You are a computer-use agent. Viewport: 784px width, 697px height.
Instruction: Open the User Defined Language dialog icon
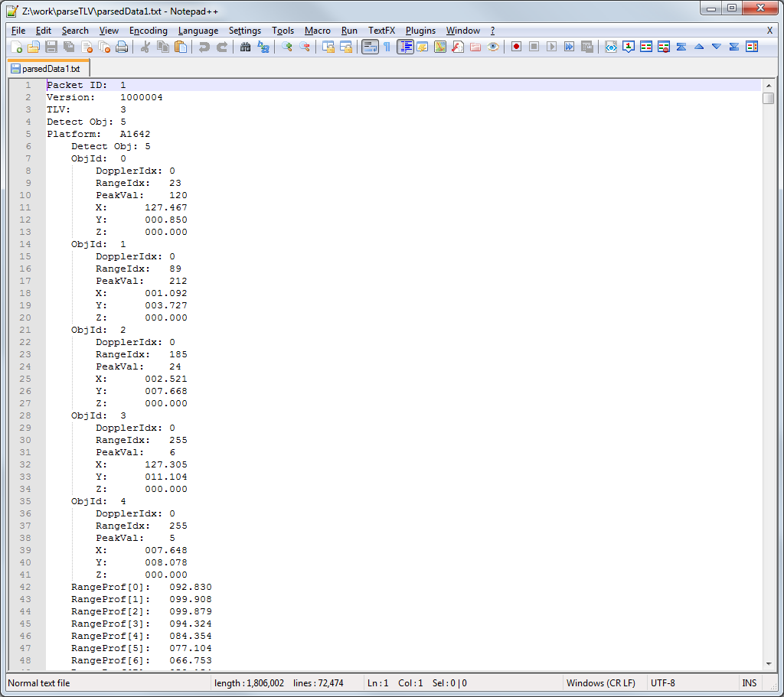[423, 47]
